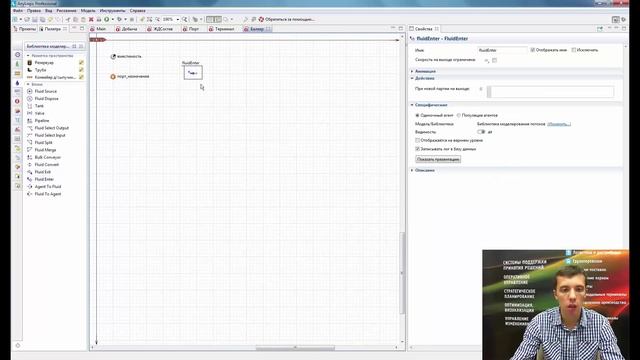Click the green Run model toolbar icon
This screenshot has width=640, height=360.
(106, 19)
